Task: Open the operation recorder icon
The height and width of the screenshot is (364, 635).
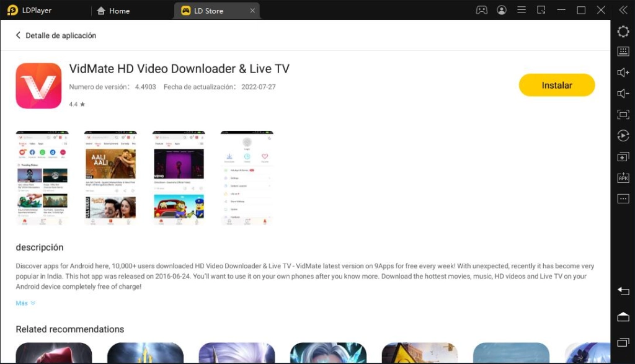Action: tap(623, 136)
